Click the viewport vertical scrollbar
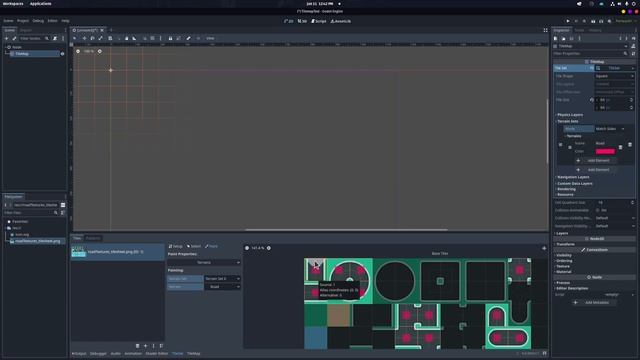Image resolution: width=640 pixels, height=360 pixels. coord(547,131)
